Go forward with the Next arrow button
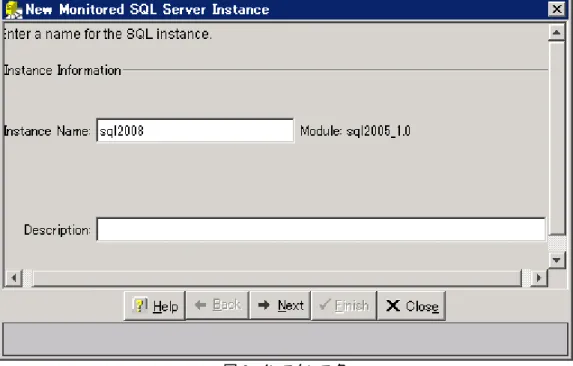 280,305
